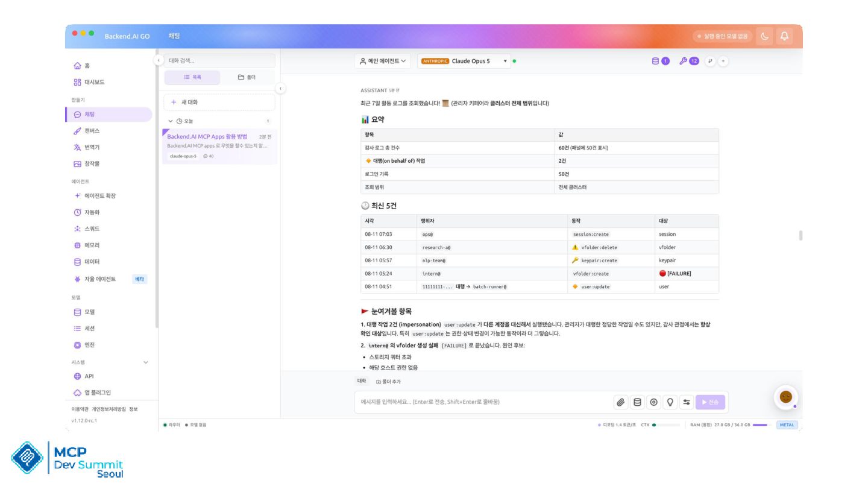Click the lightbulb icon in message toolbar

coord(670,402)
